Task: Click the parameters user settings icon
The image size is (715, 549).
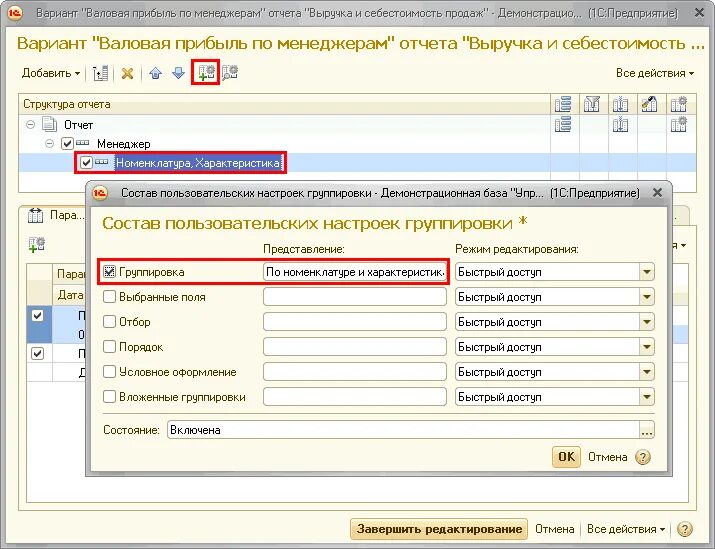Action: (x=36, y=244)
